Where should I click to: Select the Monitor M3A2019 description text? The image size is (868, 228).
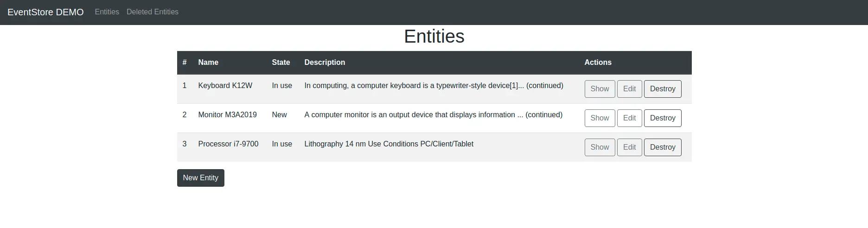point(433,115)
